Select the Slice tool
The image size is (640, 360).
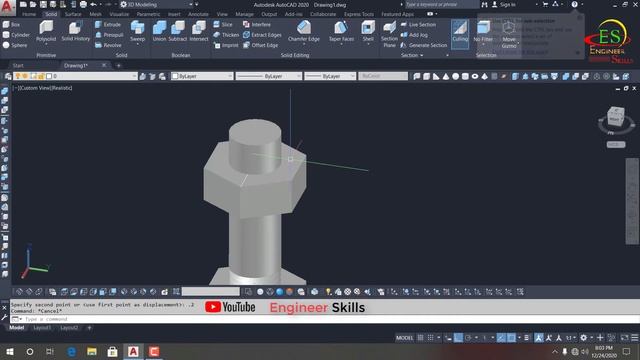[x=223, y=24]
